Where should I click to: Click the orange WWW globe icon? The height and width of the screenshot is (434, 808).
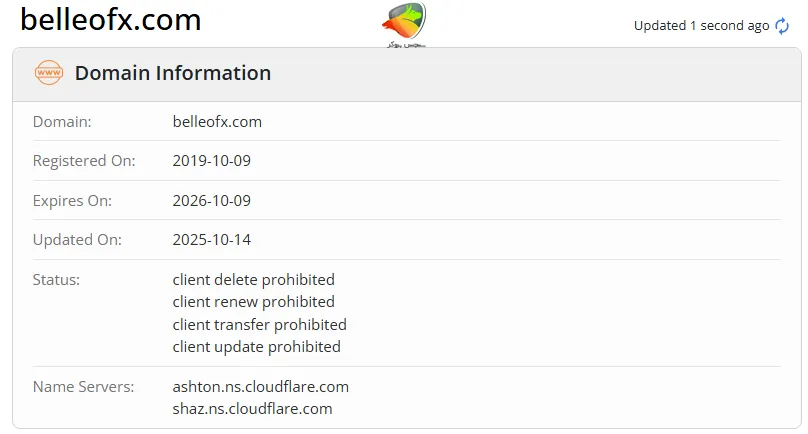[x=48, y=73]
